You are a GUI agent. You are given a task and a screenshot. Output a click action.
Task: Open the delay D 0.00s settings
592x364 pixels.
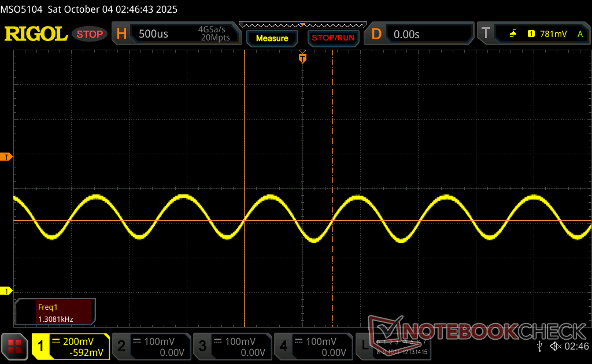click(420, 34)
